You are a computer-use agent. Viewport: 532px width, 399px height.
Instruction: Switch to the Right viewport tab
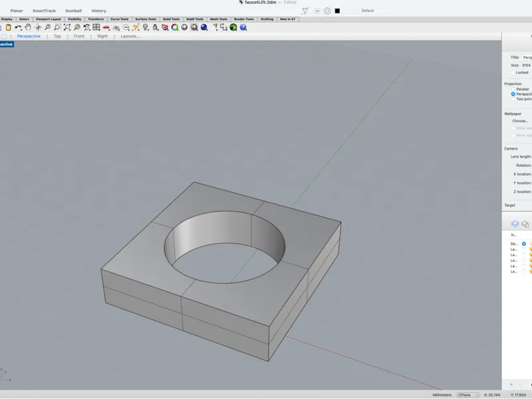102,37
